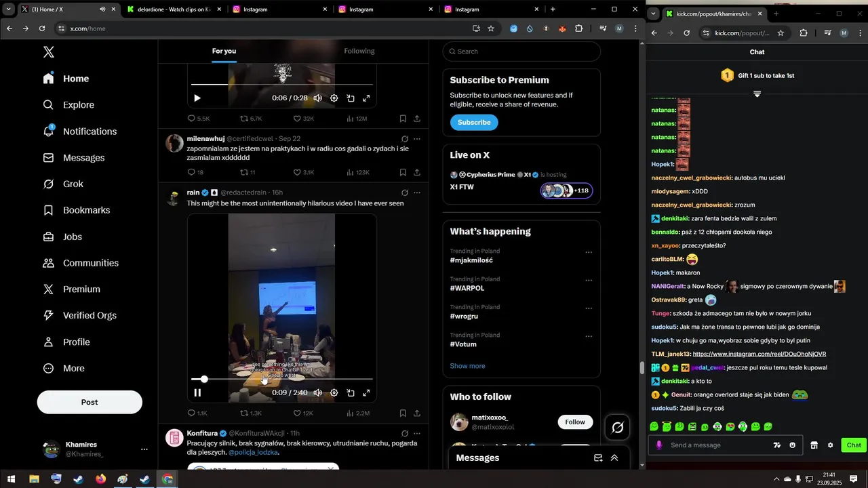Image resolution: width=868 pixels, height=488 pixels.
Task: Share the rain tweet
Action: click(x=417, y=413)
